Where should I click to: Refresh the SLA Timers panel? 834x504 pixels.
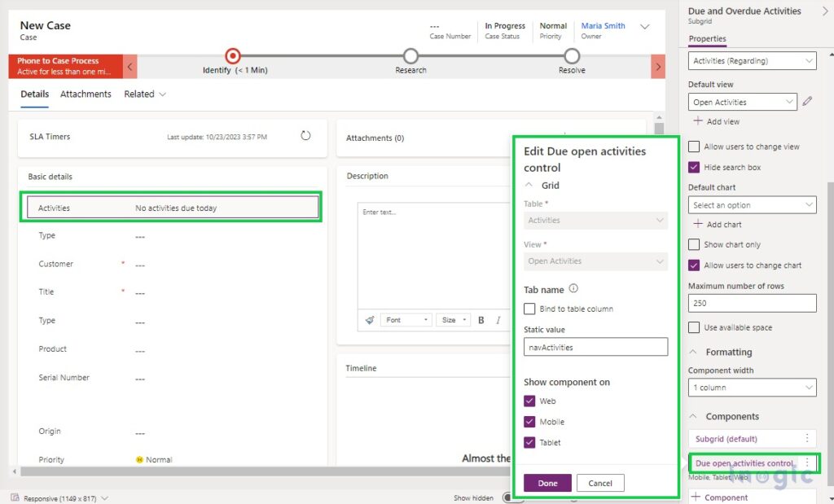tap(305, 137)
